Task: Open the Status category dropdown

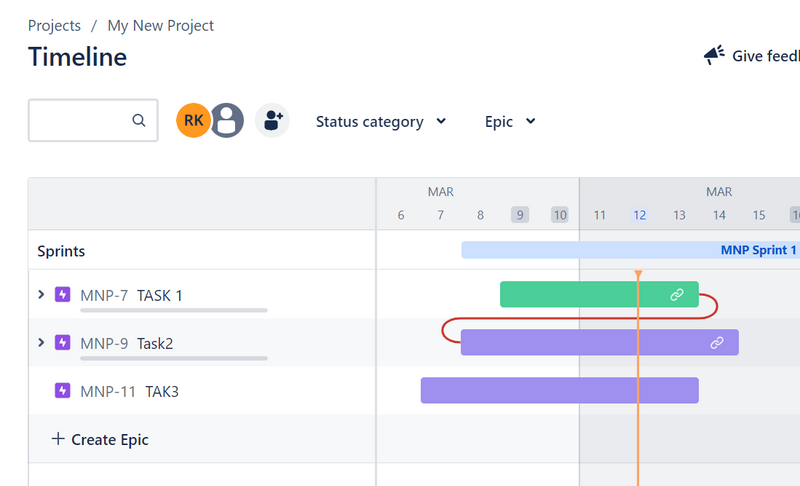Action: click(x=381, y=122)
